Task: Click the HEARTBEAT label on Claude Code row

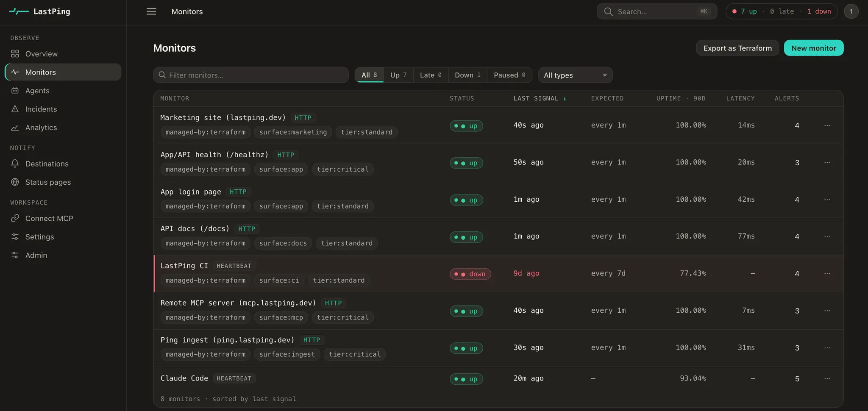Action: point(234,378)
